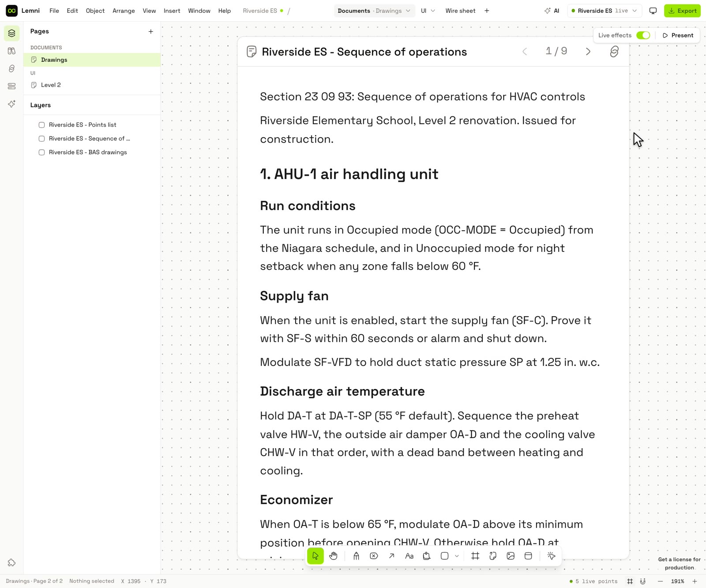Open the Insert menu
Viewport: 706px width, 588px height.
coord(172,11)
